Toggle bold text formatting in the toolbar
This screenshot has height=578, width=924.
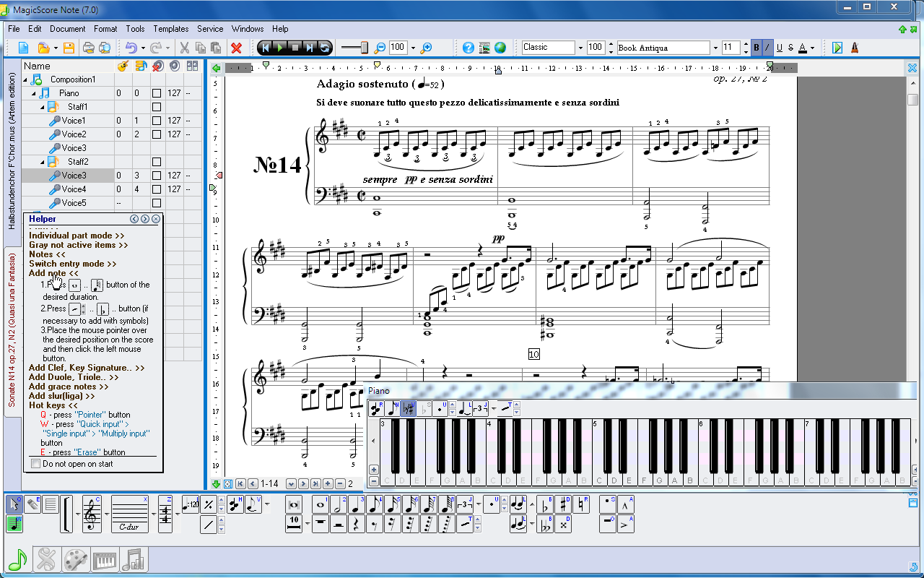point(756,47)
